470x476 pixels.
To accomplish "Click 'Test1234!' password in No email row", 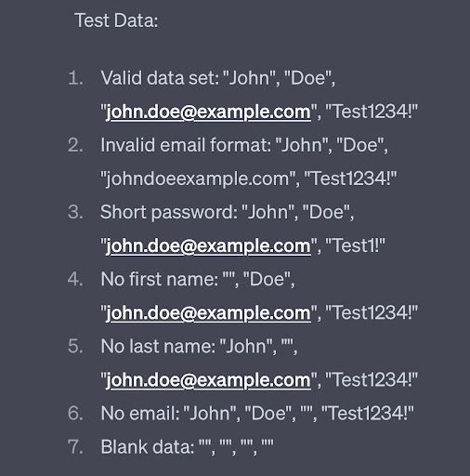I will [368, 414].
